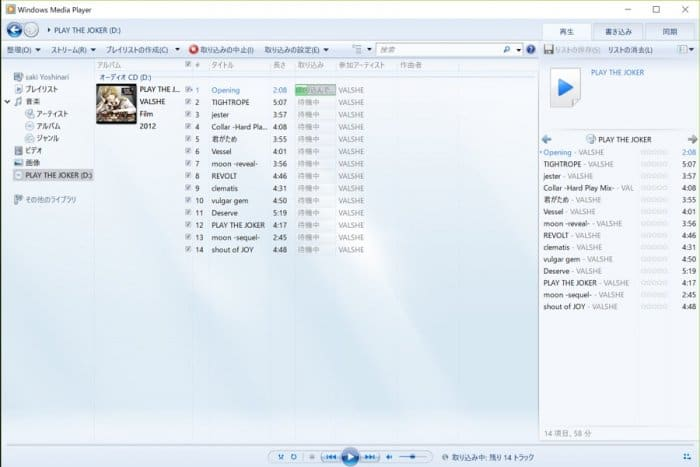Click rip progress bar for Opening track

[315, 90]
